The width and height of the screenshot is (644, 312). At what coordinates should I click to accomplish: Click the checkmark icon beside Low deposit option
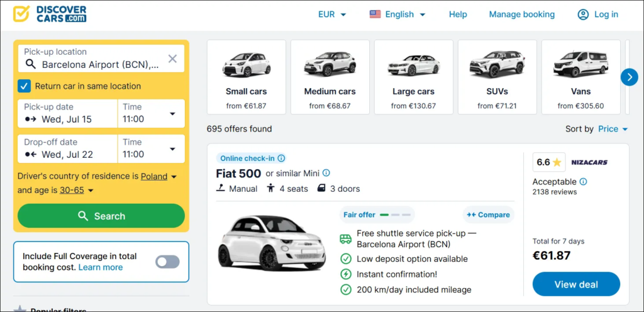pos(346,259)
